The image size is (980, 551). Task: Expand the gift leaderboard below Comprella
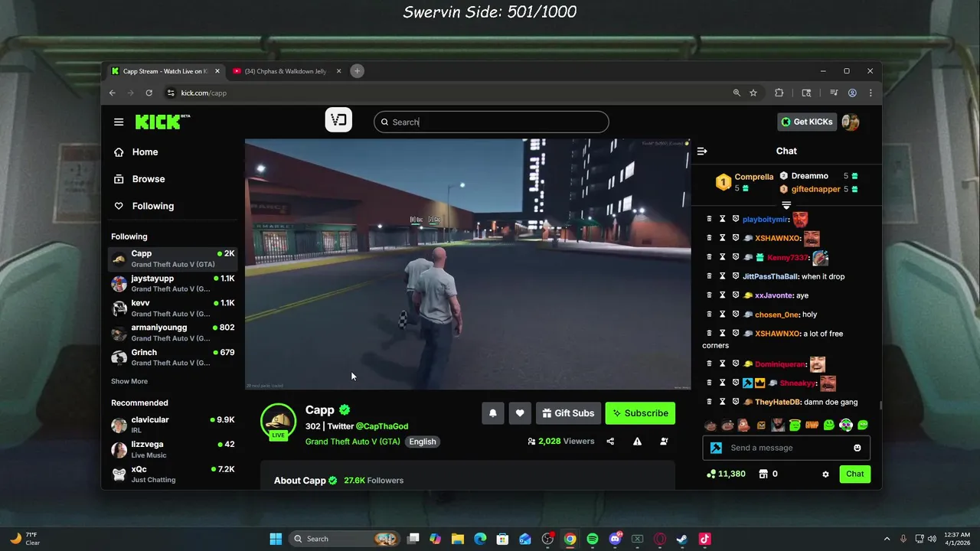786,204
